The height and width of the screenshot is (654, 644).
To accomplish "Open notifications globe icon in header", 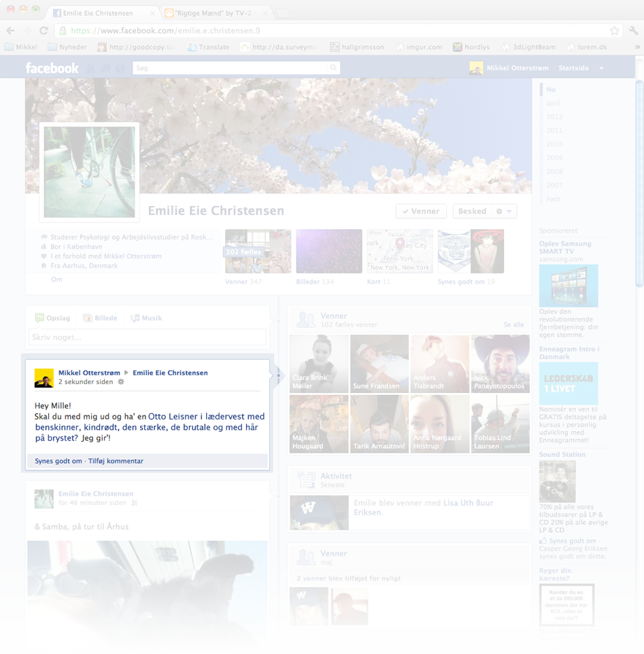I will point(120,69).
